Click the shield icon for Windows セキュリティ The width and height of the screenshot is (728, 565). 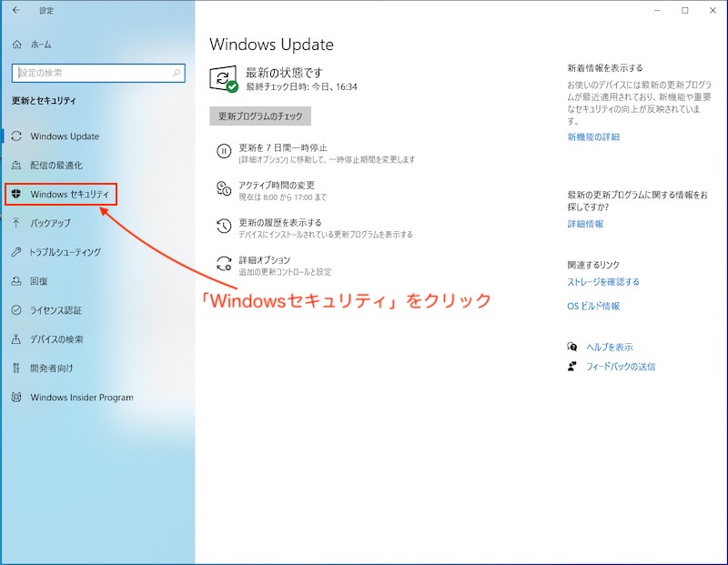(16, 194)
